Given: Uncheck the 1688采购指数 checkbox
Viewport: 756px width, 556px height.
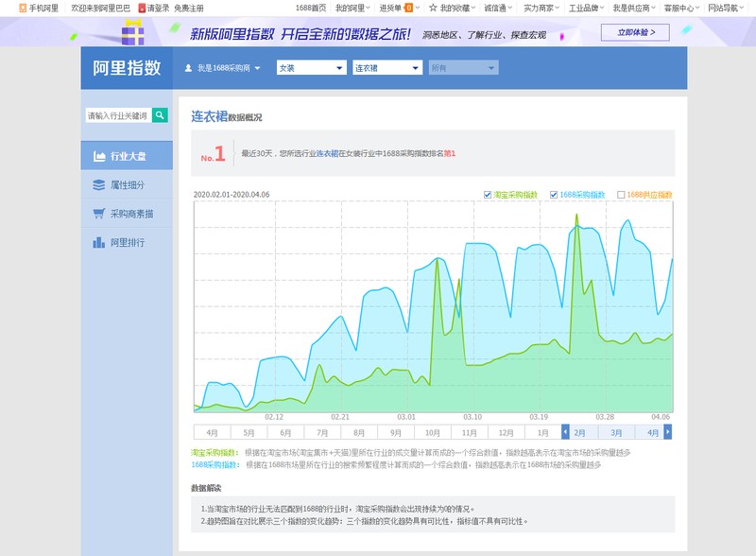Looking at the screenshot, I should point(554,195).
